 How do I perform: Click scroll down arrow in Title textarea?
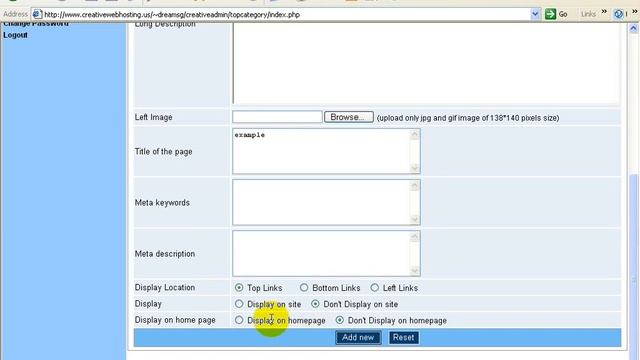(415, 168)
